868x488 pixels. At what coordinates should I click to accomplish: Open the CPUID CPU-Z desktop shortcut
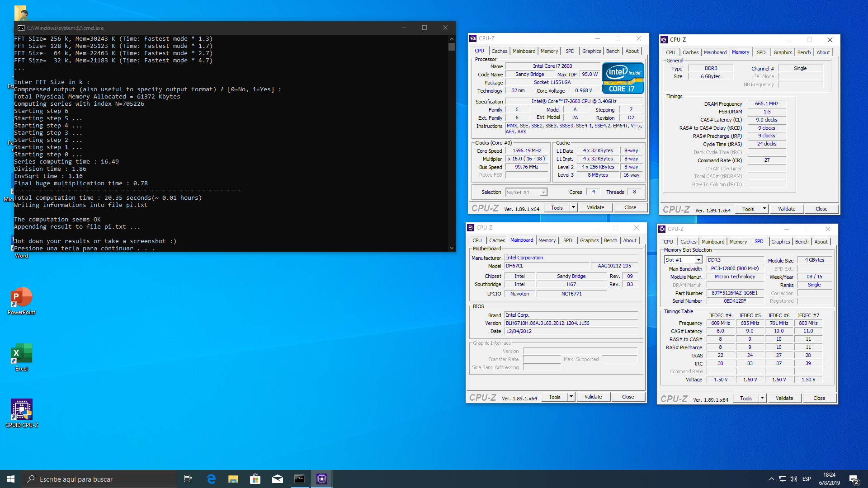pyautogui.click(x=21, y=413)
